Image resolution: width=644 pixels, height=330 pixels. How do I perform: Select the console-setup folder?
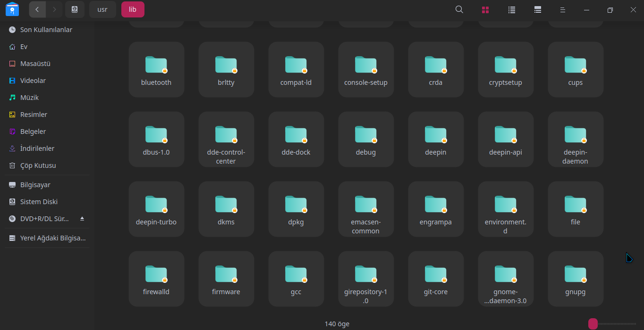click(366, 70)
